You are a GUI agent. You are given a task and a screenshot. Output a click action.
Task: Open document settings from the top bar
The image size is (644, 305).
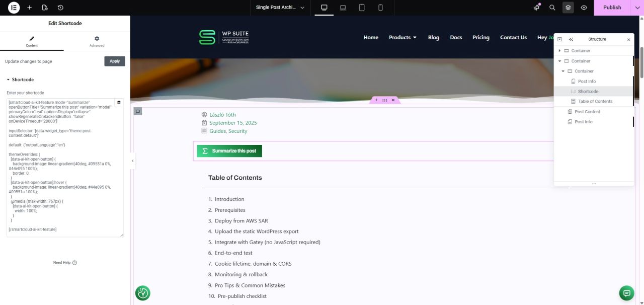click(45, 8)
